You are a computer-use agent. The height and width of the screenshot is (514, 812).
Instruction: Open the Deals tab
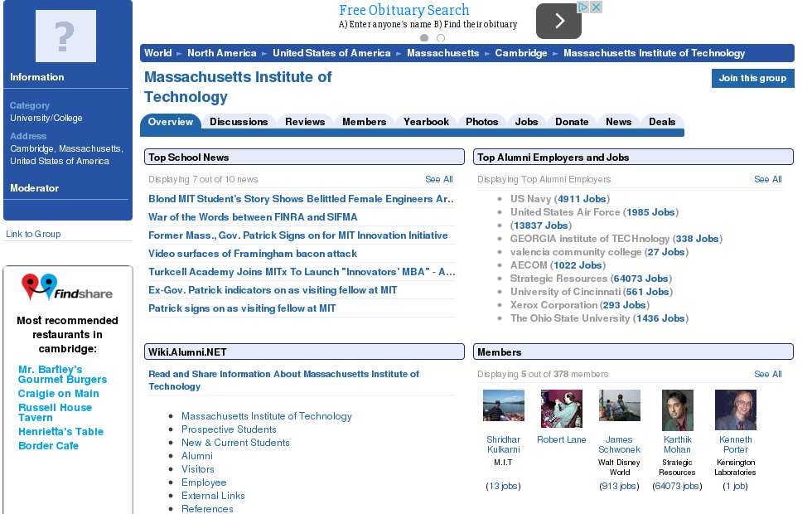tap(662, 122)
